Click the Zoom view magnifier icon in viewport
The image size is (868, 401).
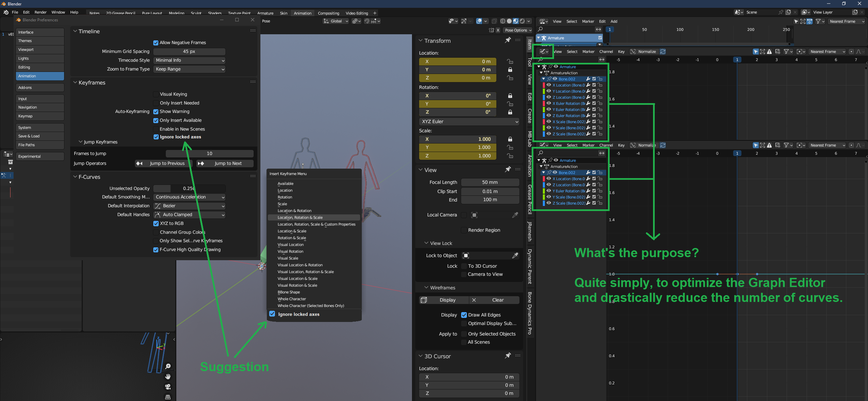click(x=168, y=366)
